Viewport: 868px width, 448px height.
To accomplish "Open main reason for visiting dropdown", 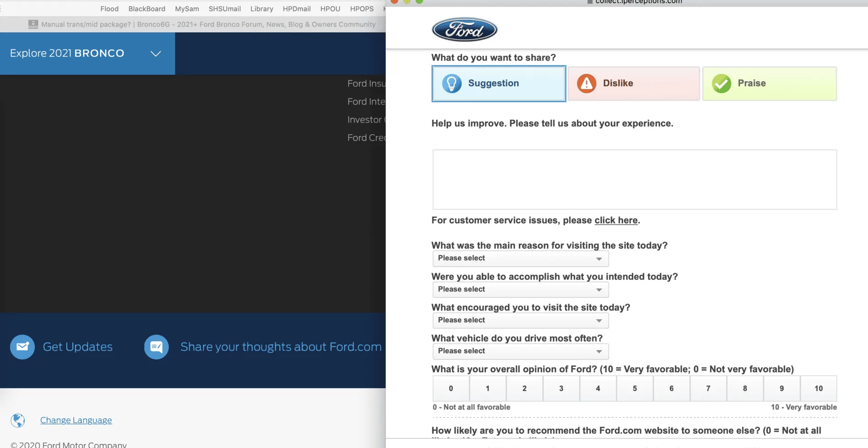I will pos(520,258).
